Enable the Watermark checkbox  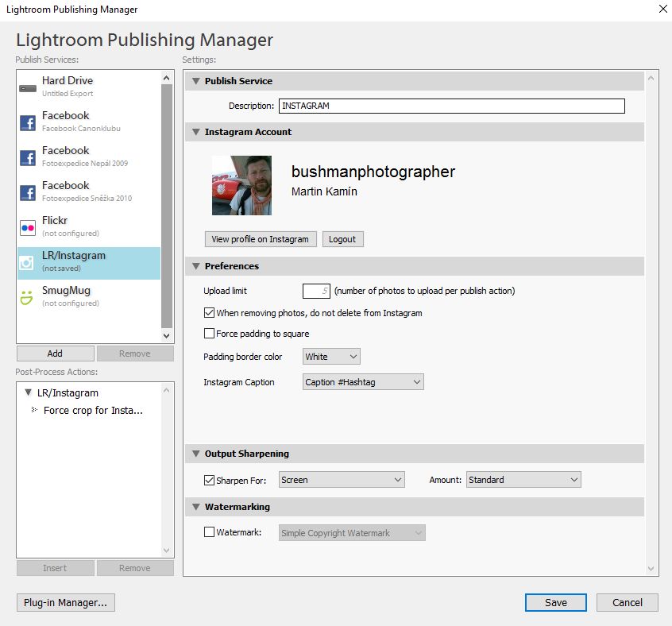209,532
